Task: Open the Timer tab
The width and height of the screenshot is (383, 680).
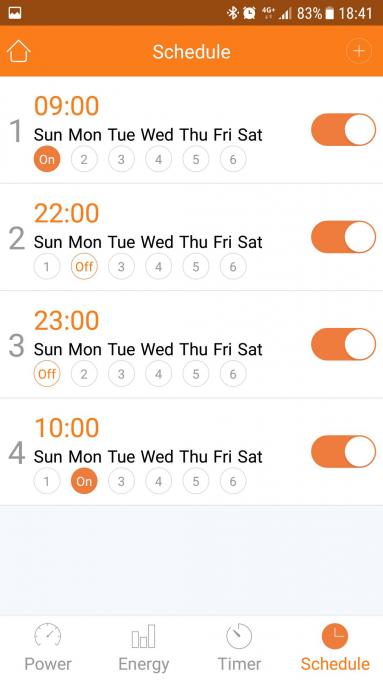Action: [239, 648]
